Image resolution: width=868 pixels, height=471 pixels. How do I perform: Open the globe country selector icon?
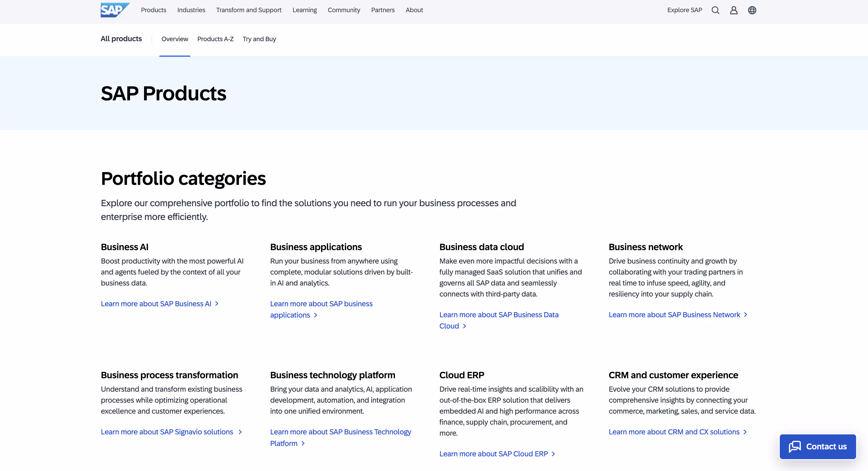click(x=752, y=10)
